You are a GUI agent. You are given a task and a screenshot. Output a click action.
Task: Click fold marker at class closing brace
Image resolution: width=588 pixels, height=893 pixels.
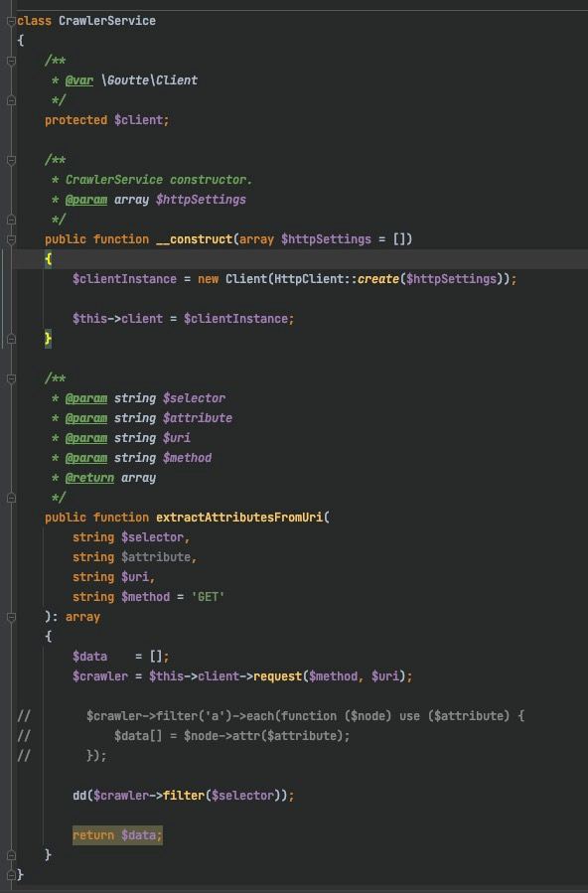click(11, 874)
